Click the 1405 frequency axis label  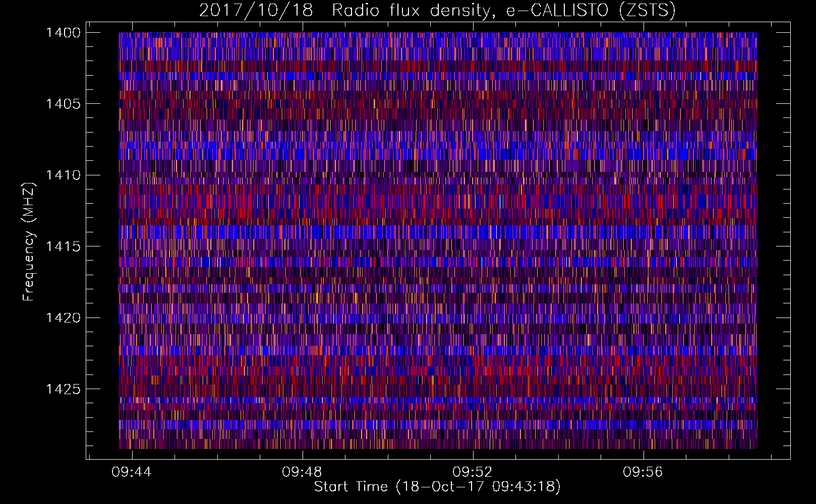63,104
